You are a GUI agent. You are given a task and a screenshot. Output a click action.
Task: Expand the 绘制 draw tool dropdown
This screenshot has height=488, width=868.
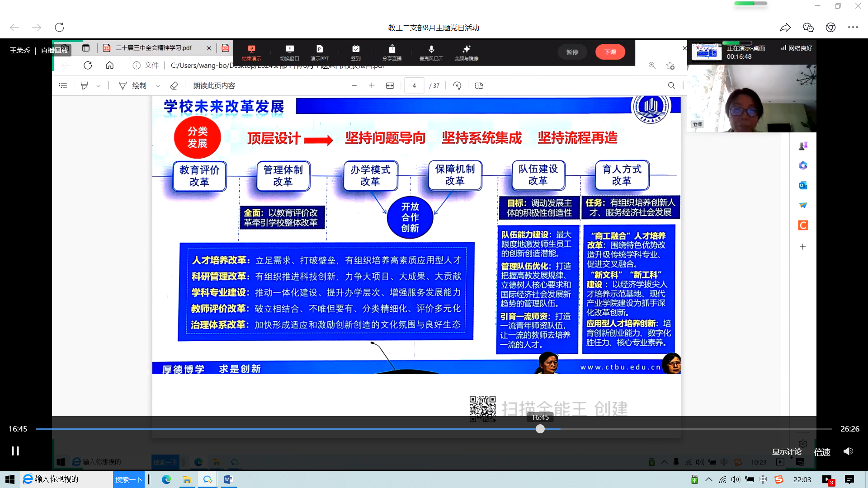click(x=158, y=86)
